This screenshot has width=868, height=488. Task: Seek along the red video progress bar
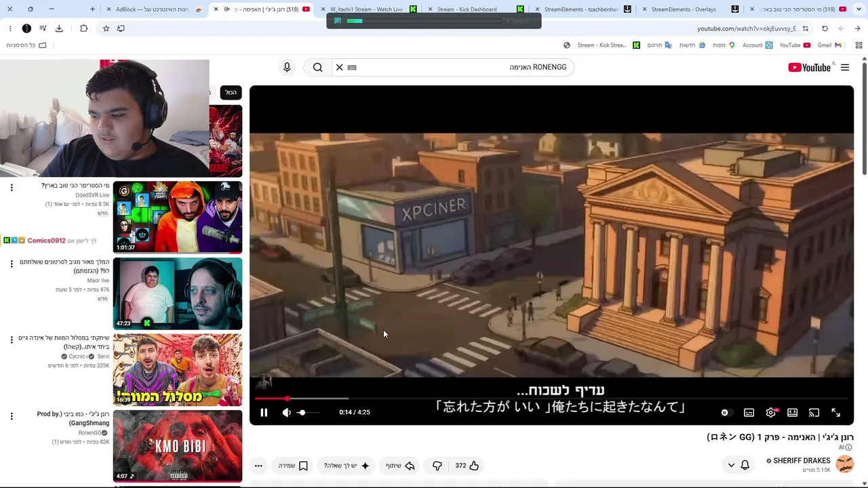pos(551,399)
